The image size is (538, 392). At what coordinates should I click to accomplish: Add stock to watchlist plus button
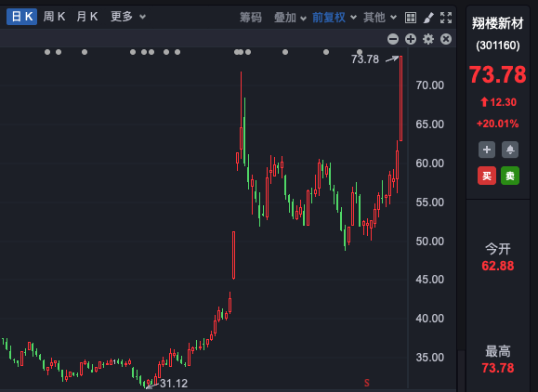tap(487, 150)
